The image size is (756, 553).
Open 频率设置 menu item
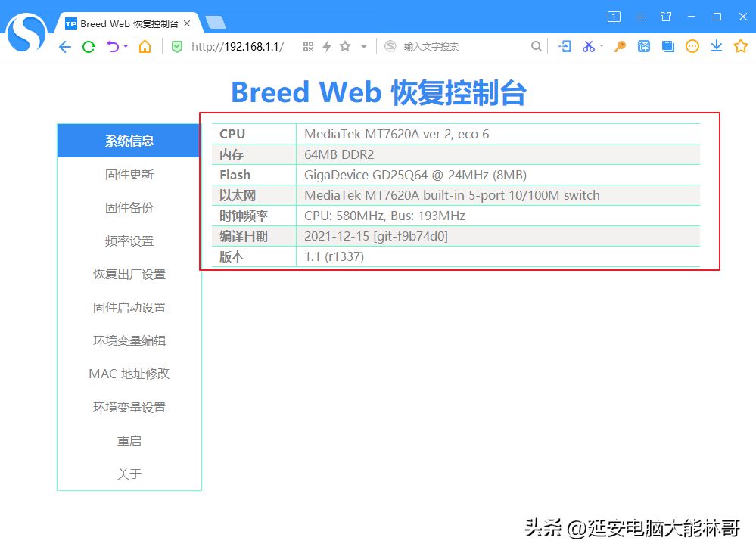point(129,241)
